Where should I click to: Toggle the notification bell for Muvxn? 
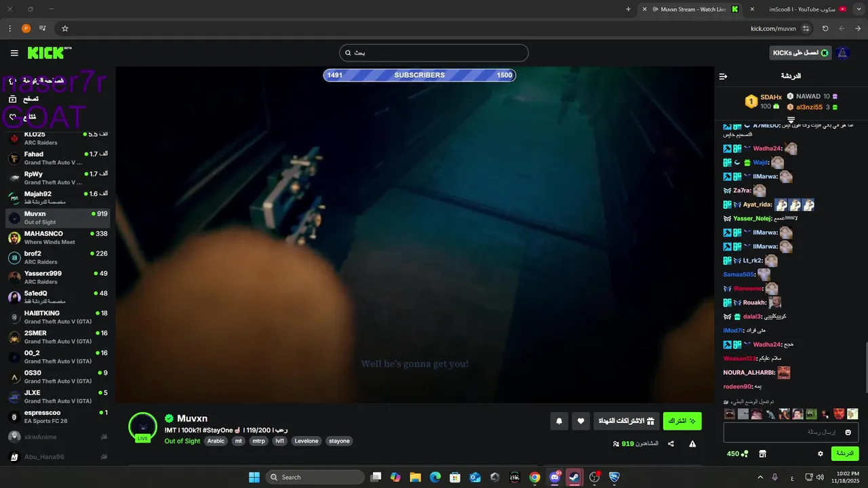pos(559,421)
